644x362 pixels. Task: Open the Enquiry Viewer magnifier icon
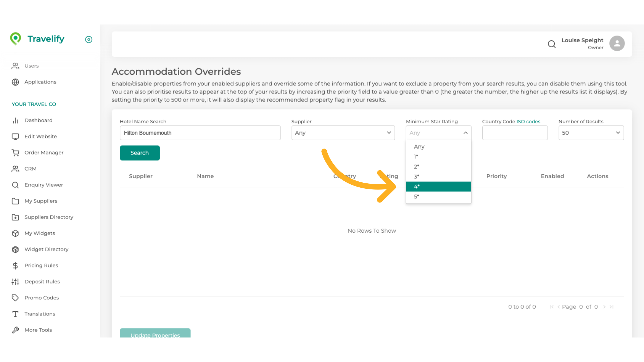[15, 185]
